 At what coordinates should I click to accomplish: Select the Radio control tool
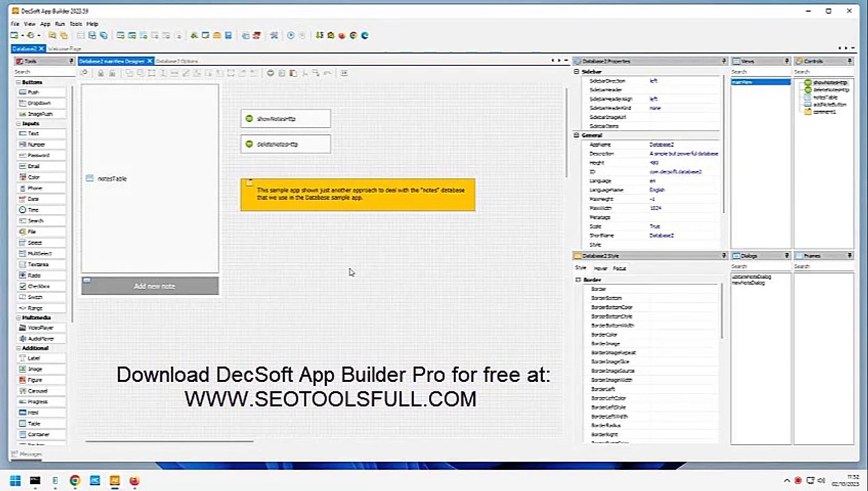coord(42,276)
